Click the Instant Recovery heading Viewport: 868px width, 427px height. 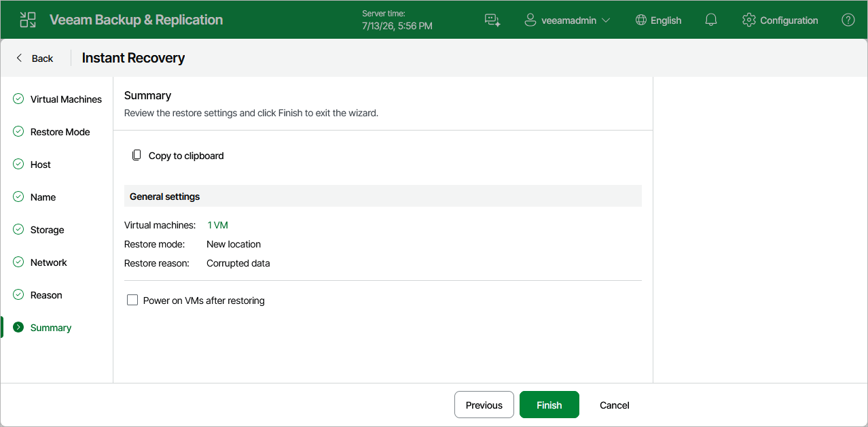(133, 58)
